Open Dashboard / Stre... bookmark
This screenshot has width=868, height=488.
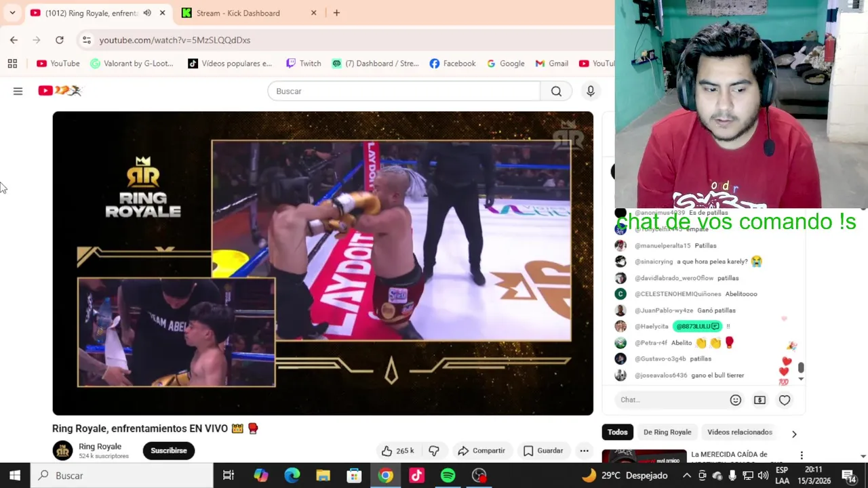375,64
